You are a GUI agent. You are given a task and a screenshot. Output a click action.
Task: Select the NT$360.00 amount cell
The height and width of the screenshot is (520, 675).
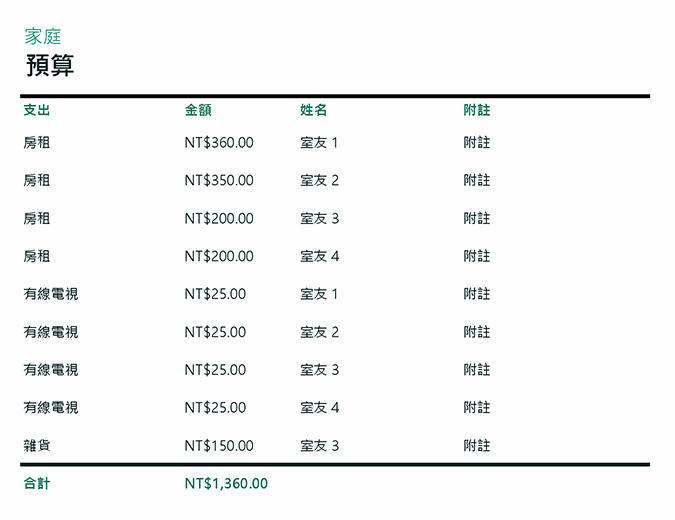(x=219, y=143)
